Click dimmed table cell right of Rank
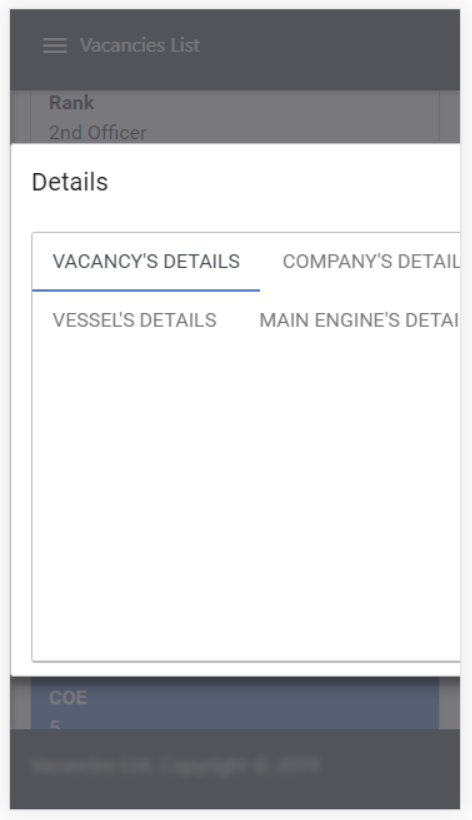 pos(450,117)
